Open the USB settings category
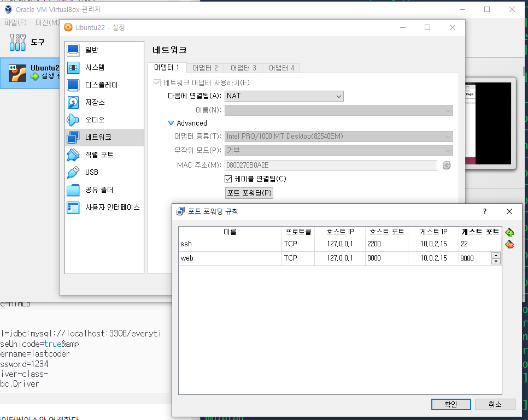528x420 pixels. tap(104, 172)
